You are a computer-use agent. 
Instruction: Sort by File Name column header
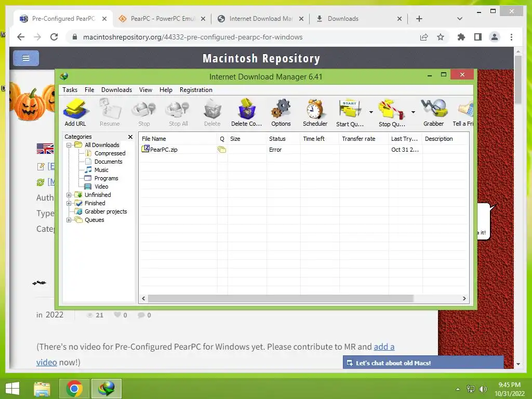click(178, 139)
